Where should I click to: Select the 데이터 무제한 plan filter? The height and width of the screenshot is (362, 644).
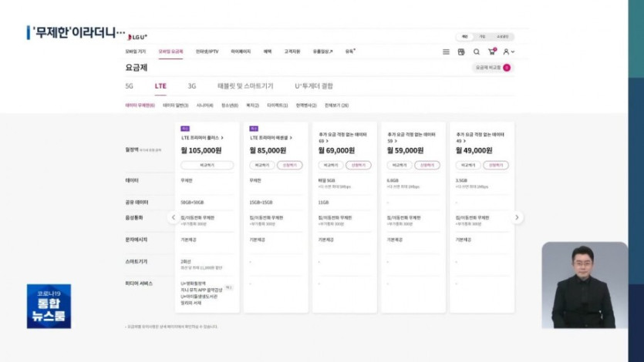[x=140, y=105]
